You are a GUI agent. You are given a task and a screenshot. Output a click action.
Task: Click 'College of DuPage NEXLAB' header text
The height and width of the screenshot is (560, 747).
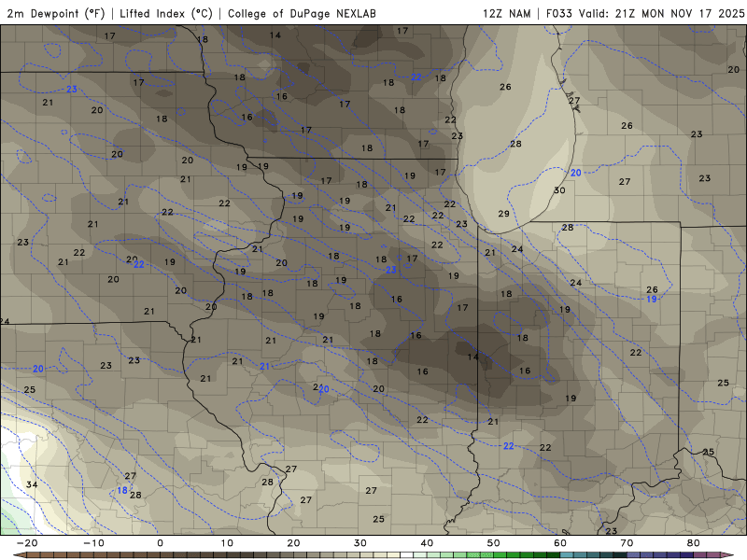click(x=302, y=13)
